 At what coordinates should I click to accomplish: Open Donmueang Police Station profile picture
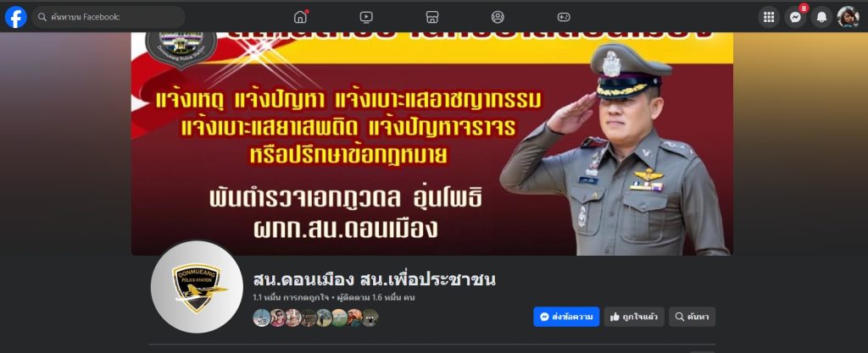click(197, 287)
